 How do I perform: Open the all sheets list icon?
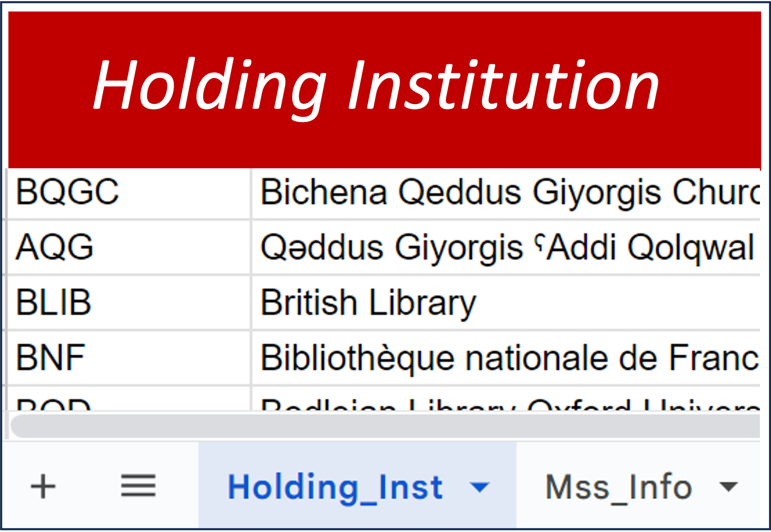(138, 486)
